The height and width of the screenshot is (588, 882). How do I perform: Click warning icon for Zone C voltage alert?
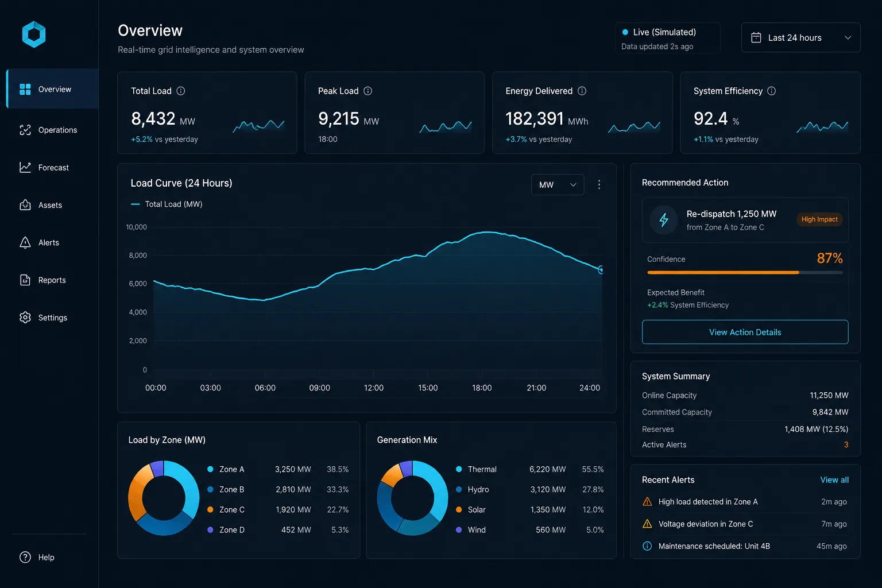pyautogui.click(x=647, y=524)
